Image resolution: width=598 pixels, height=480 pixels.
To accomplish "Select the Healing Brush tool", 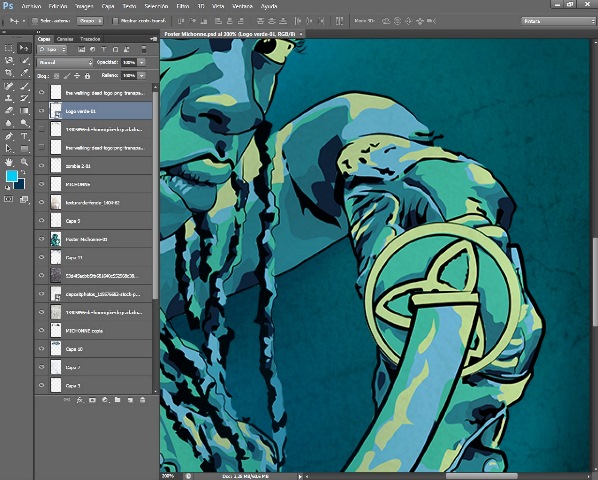I will click(8, 86).
